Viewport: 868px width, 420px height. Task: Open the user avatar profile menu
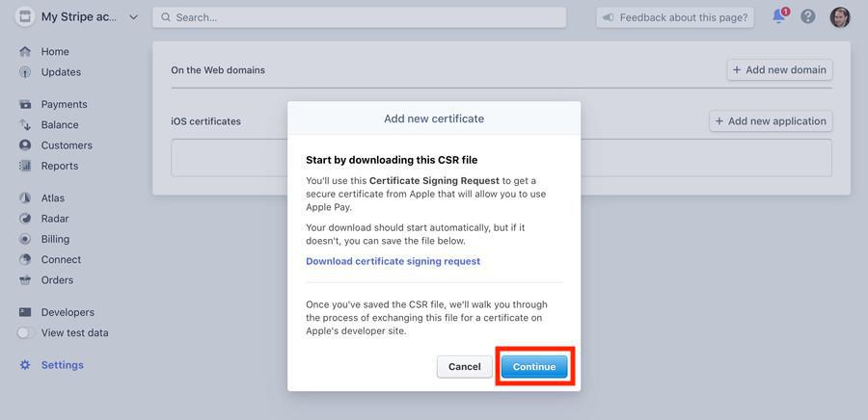pyautogui.click(x=839, y=17)
